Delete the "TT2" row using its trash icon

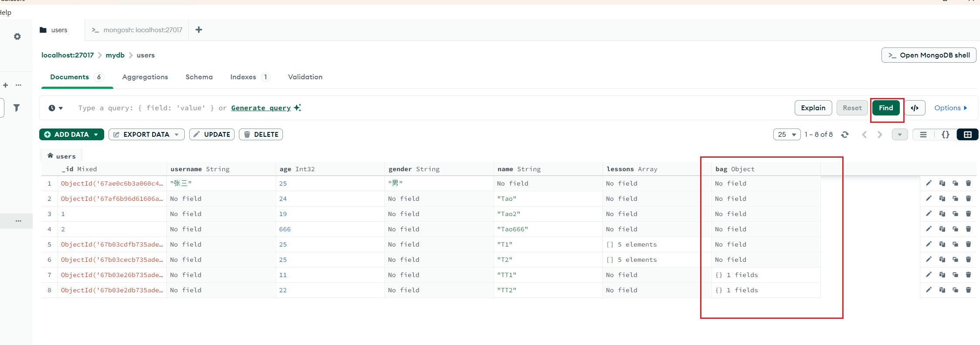click(968, 290)
